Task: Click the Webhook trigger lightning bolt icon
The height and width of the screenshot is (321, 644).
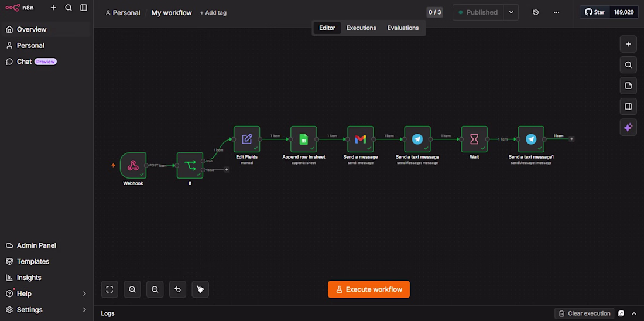Action: click(x=114, y=165)
